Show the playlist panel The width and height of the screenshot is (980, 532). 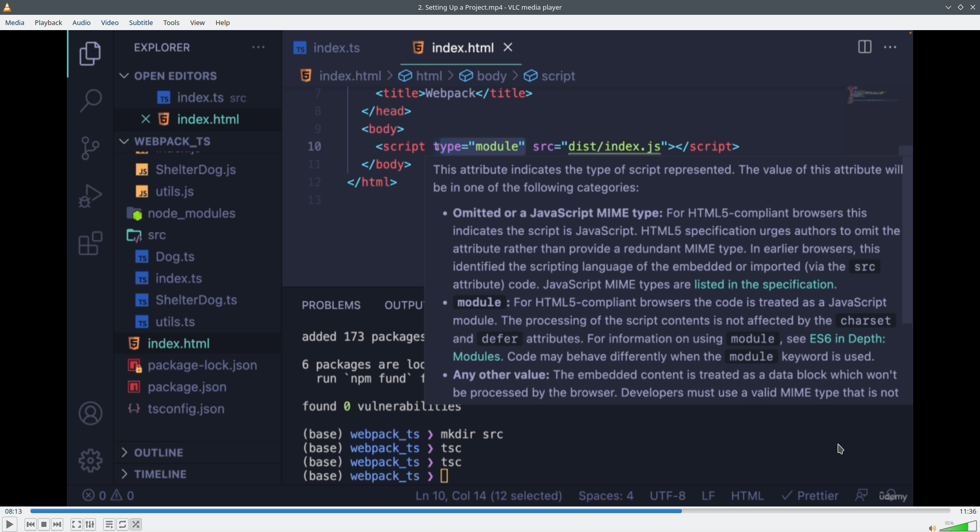[x=109, y=524]
